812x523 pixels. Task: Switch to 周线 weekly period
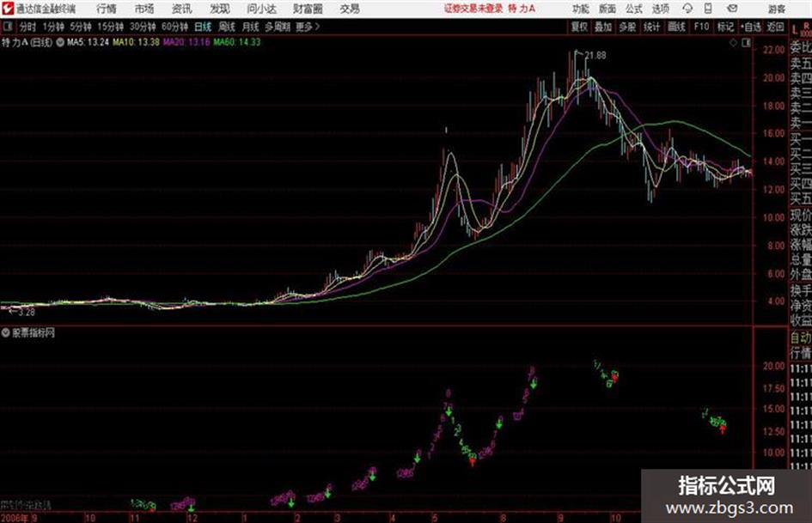(x=227, y=27)
